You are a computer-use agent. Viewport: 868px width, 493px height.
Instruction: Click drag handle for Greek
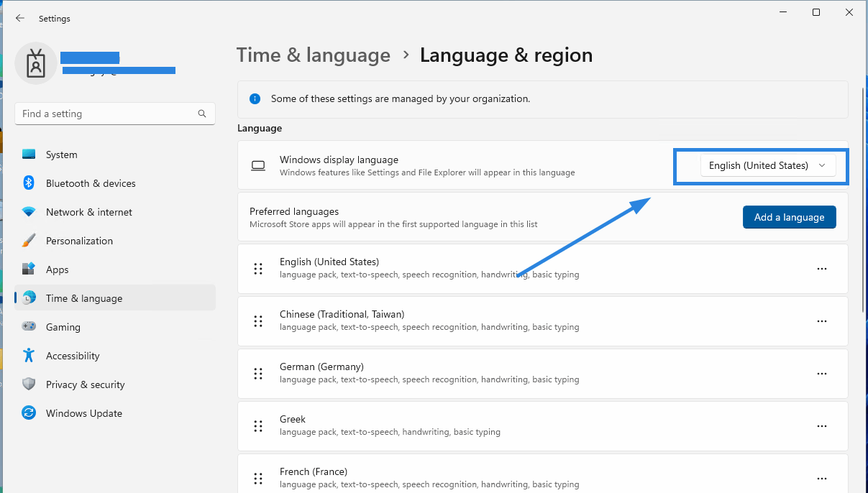(258, 426)
